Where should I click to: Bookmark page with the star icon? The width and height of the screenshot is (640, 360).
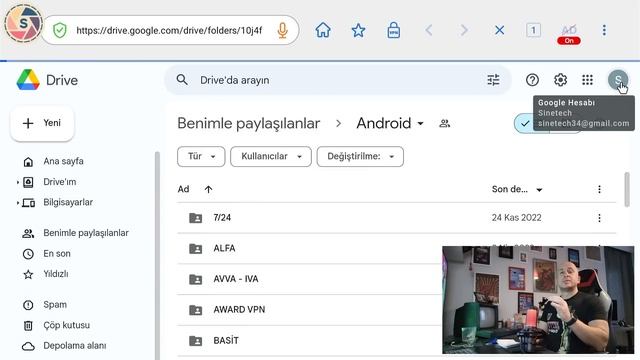click(x=358, y=30)
